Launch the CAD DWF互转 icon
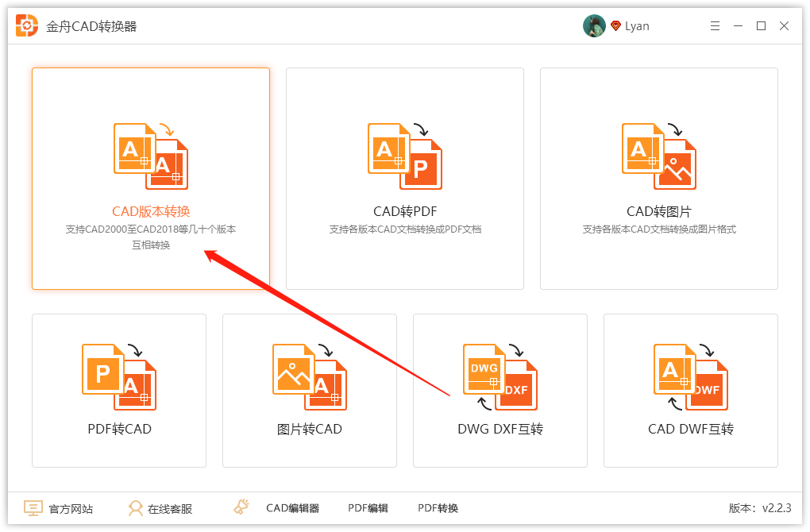The width and height of the screenshot is (810, 532). click(x=691, y=376)
